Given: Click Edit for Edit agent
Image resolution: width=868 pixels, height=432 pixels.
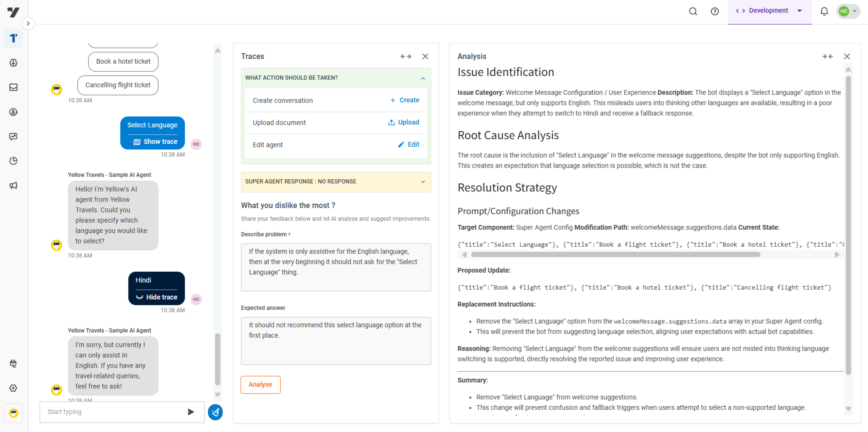Looking at the screenshot, I should pos(409,145).
